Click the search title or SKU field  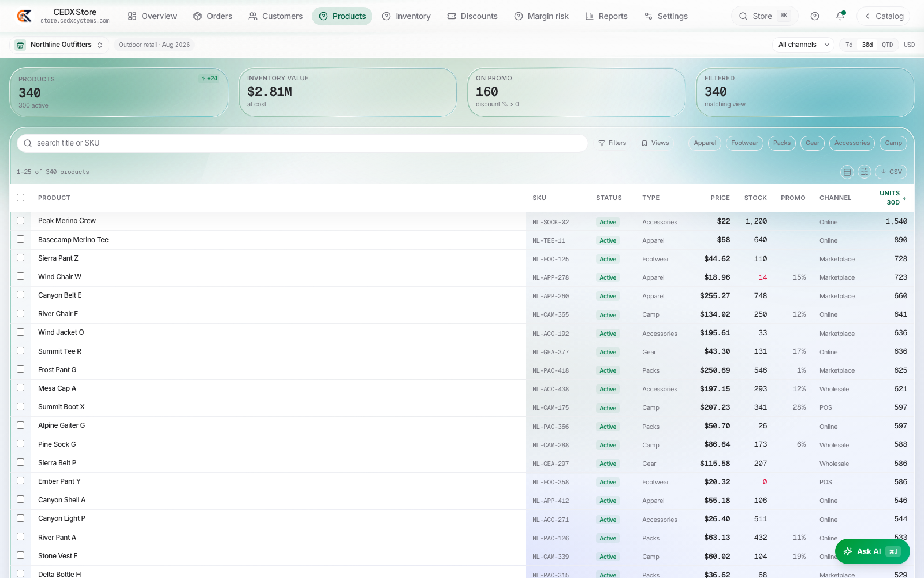pos(302,143)
